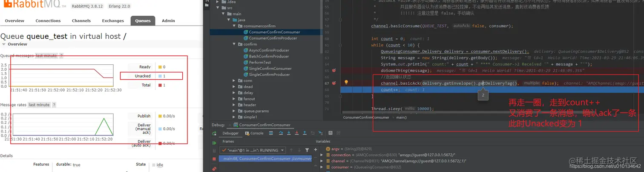
Task: Click the red Total legend swatch
Action: (x=160, y=85)
